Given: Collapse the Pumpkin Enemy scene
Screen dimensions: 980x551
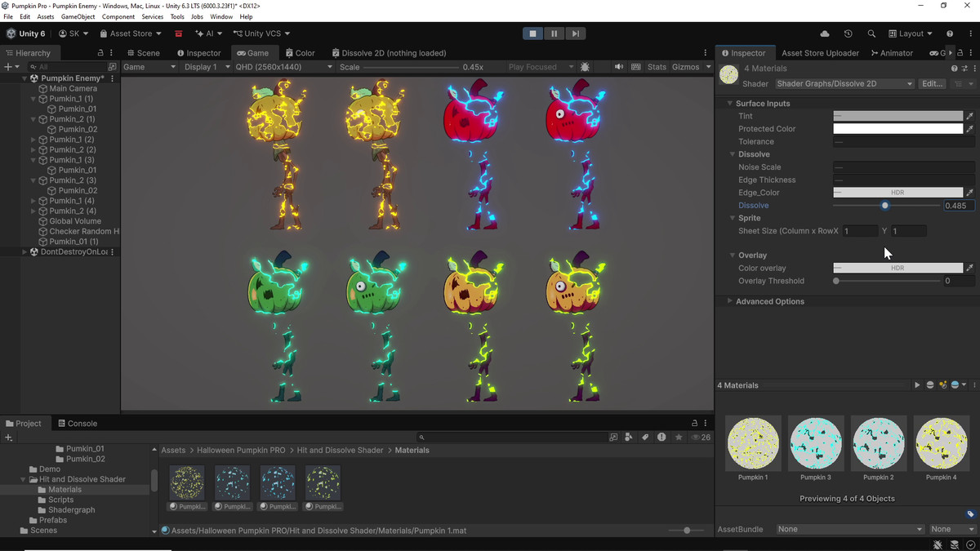Looking at the screenshot, I should [25, 78].
